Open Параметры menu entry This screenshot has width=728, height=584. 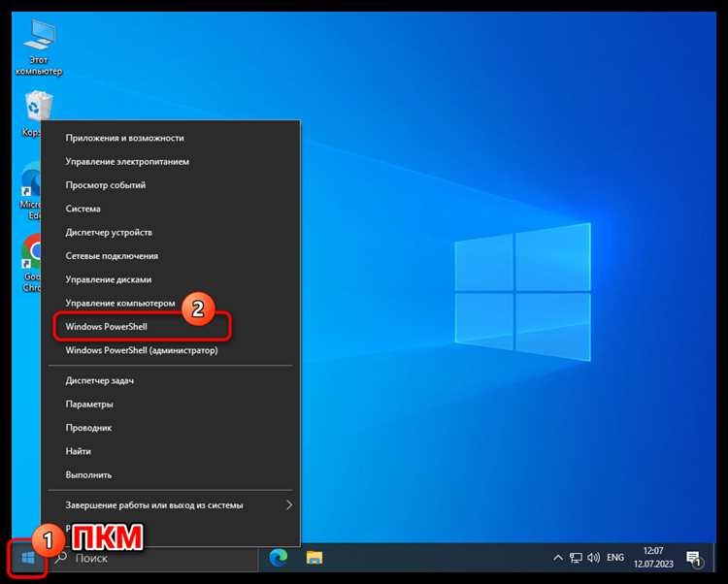[x=171, y=405]
